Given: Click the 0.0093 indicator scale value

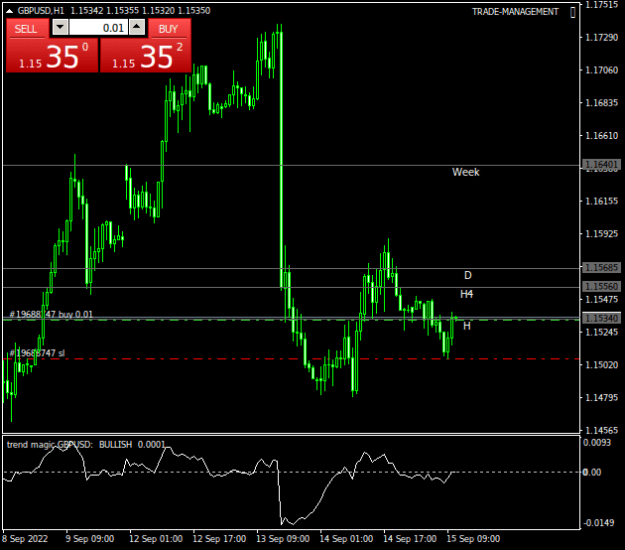Looking at the screenshot, I should coord(597,442).
